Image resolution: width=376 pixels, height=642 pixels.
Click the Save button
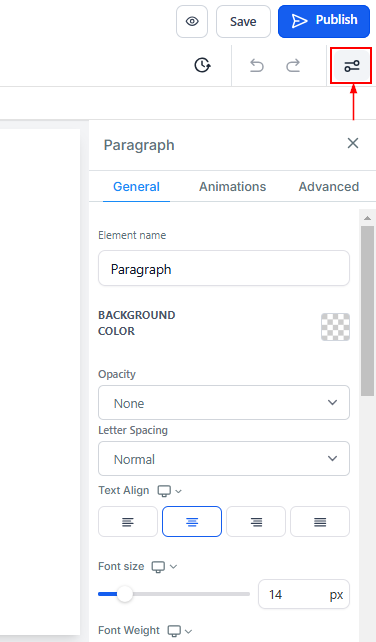pos(243,21)
